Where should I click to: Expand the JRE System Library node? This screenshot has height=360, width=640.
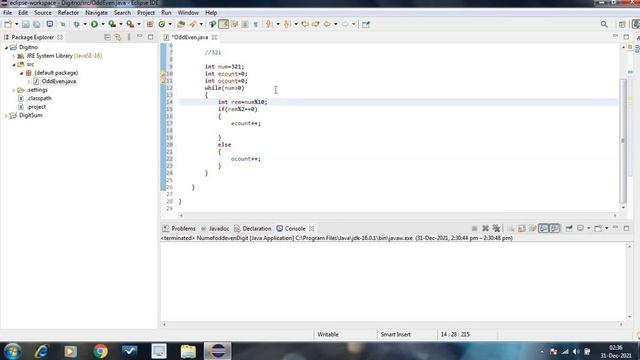pyautogui.click(x=13, y=56)
